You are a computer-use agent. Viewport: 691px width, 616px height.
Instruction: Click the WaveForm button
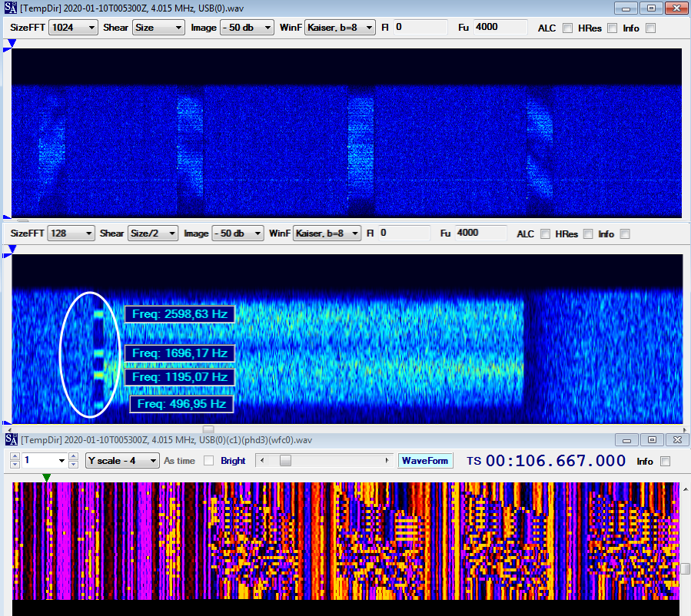[x=425, y=461]
